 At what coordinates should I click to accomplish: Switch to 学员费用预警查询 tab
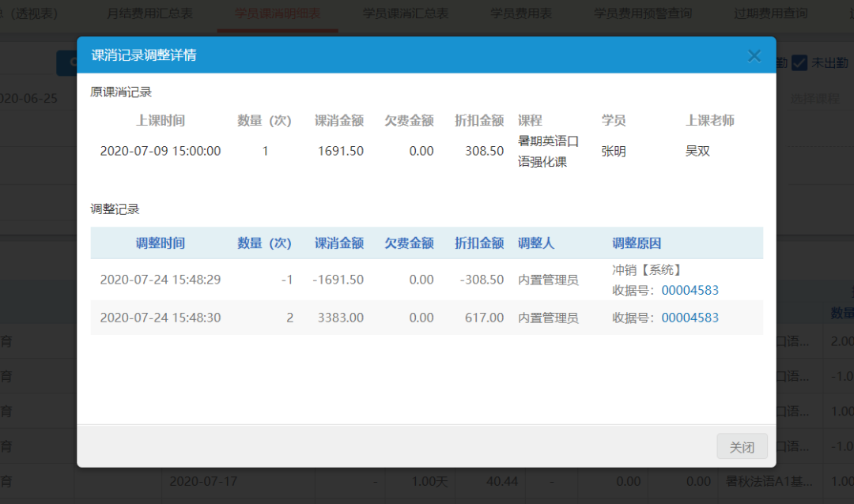point(643,13)
